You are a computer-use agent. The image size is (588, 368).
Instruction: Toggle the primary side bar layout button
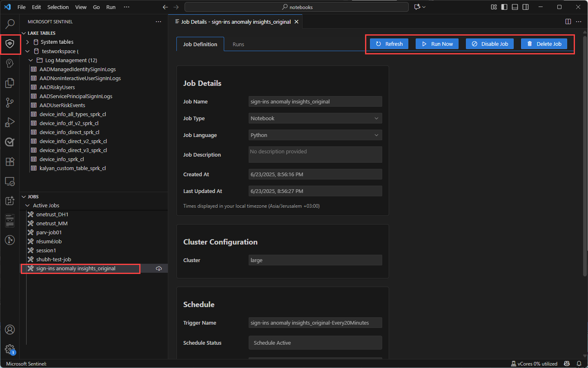coord(504,7)
